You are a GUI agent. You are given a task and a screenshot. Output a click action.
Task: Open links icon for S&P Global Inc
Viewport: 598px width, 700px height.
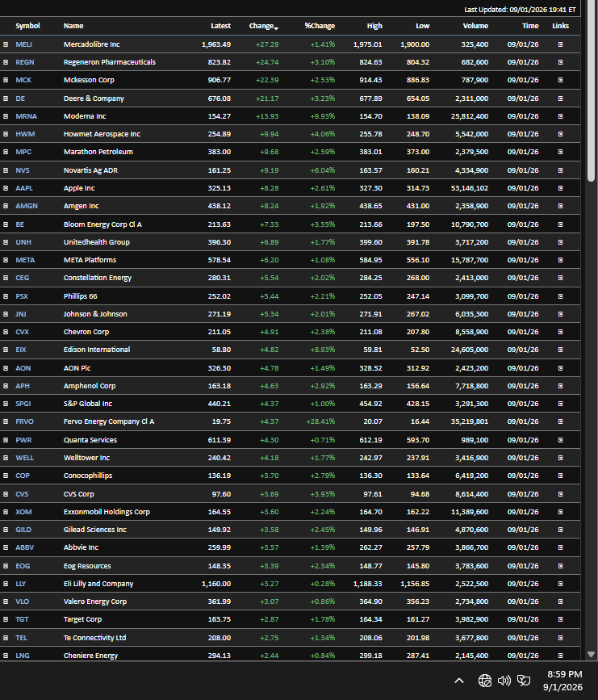coord(561,404)
